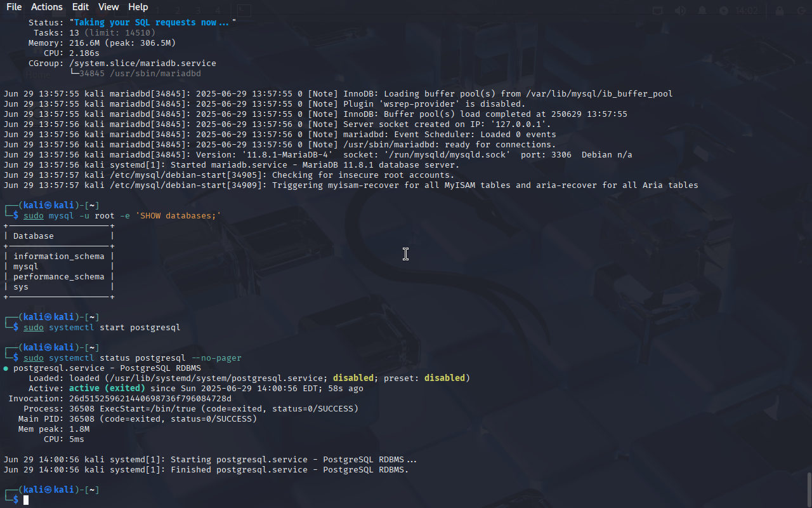812x508 pixels.
Task: Click the Database column header
Action: 34,236
